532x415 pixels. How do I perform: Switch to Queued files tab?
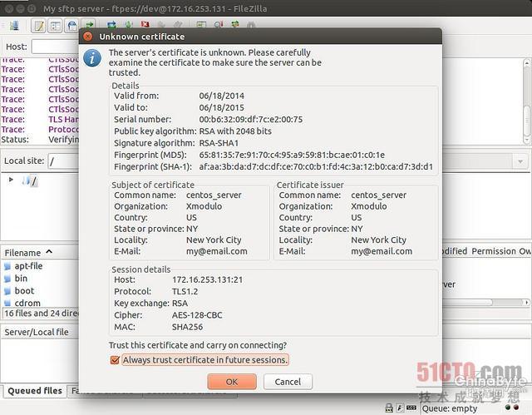(x=35, y=391)
